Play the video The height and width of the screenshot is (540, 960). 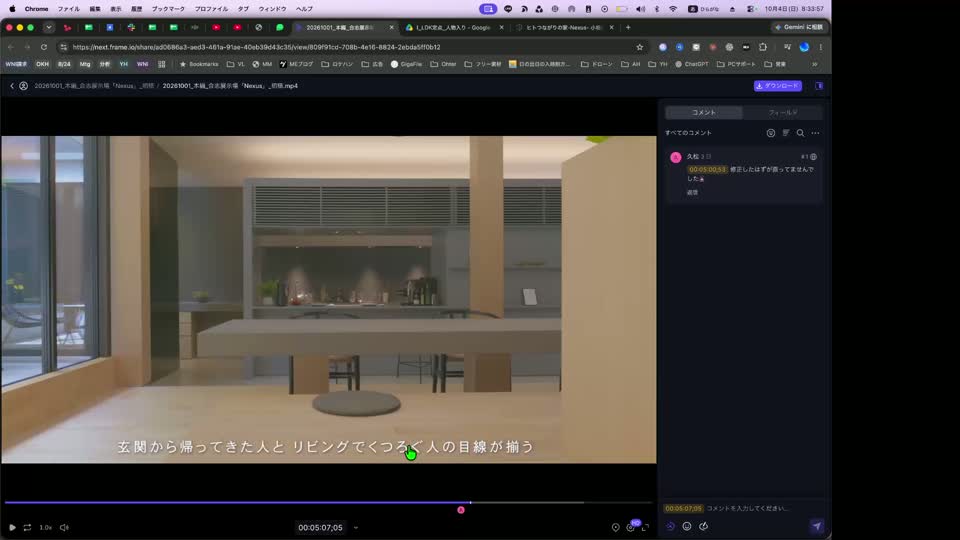tap(12, 527)
